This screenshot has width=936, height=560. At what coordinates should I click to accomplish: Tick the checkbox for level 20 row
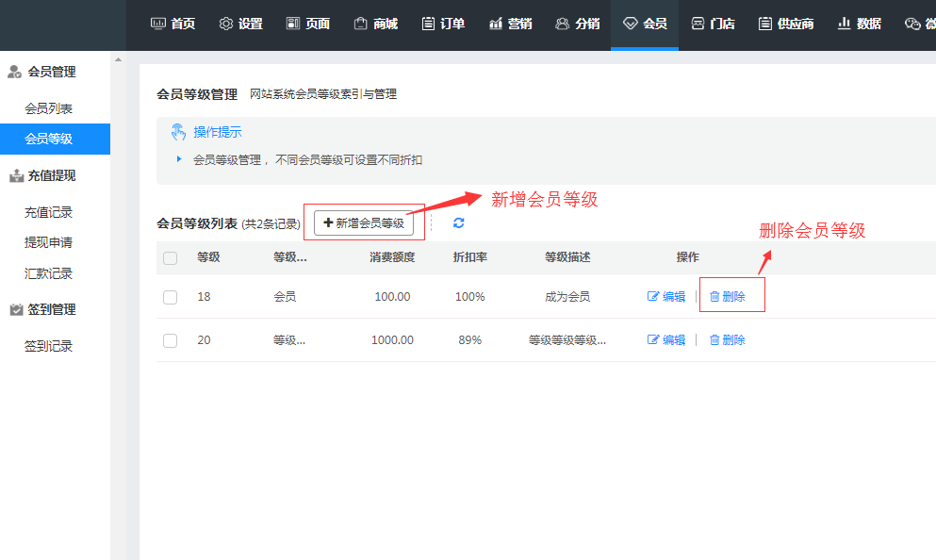(x=170, y=340)
